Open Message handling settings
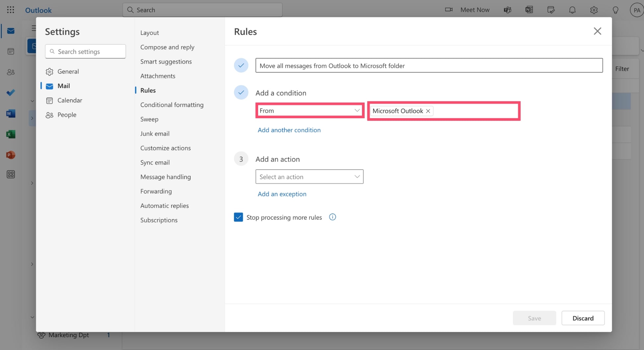644x350 pixels. point(166,177)
